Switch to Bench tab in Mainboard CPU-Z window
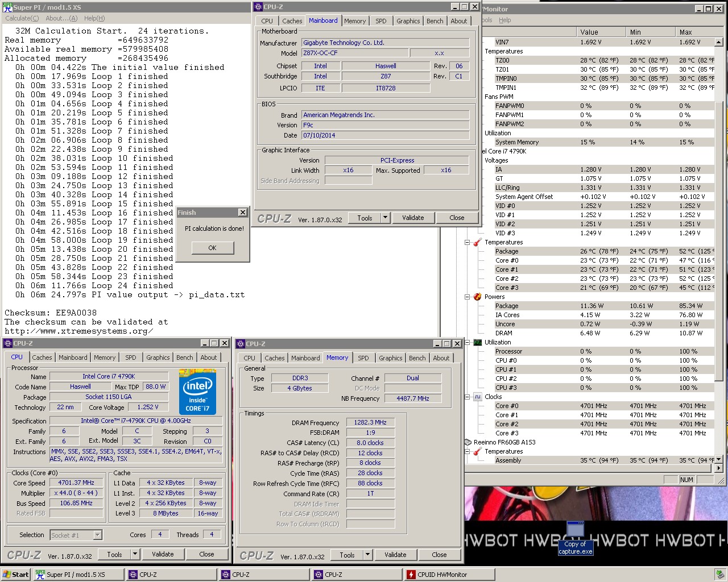The height and width of the screenshot is (582, 728). point(435,21)
